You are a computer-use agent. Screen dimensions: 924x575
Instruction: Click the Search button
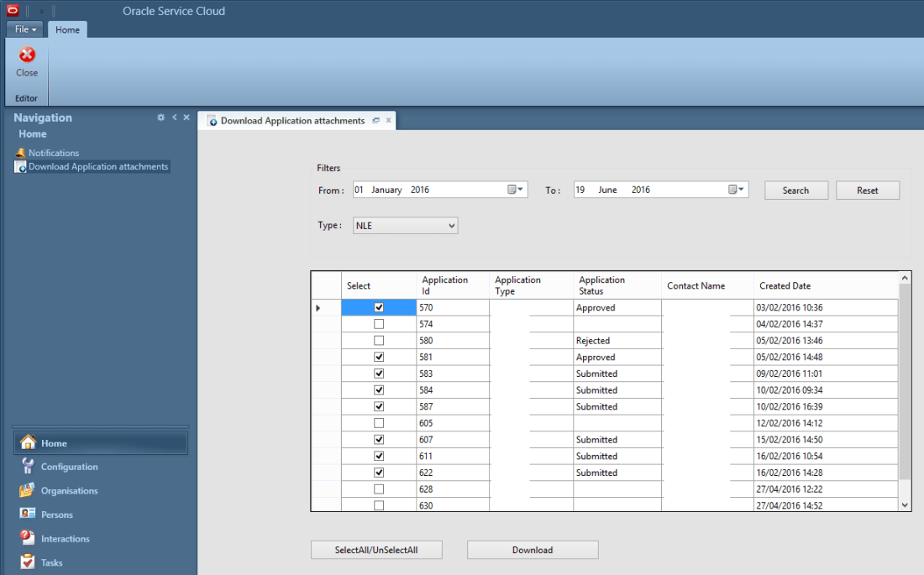click(x=795, y=191)
